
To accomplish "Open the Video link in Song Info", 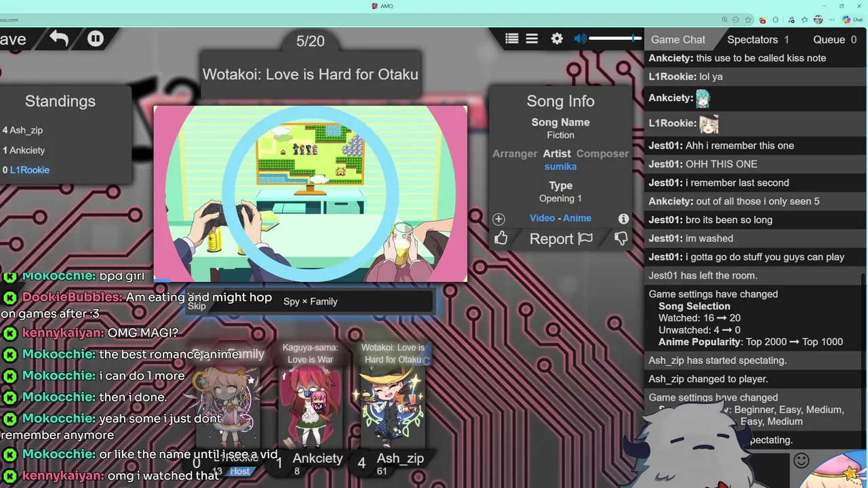I will 542,218.
